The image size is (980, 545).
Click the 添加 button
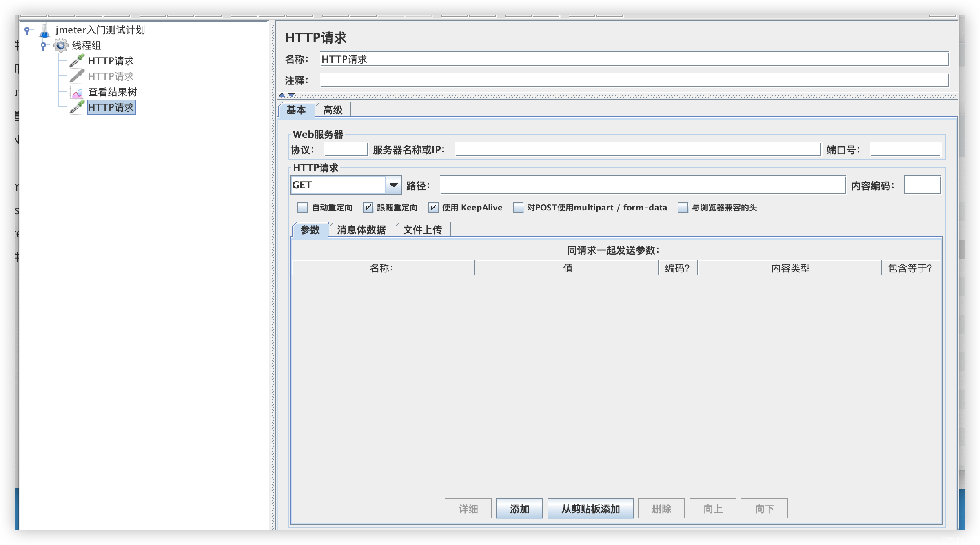pyautogui.click(x=519, y=509)
